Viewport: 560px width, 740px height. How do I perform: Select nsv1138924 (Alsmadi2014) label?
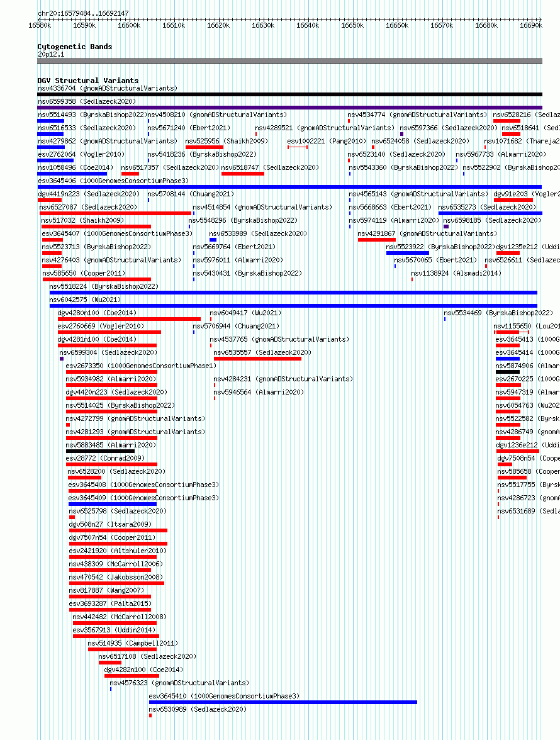click(456, 273)
